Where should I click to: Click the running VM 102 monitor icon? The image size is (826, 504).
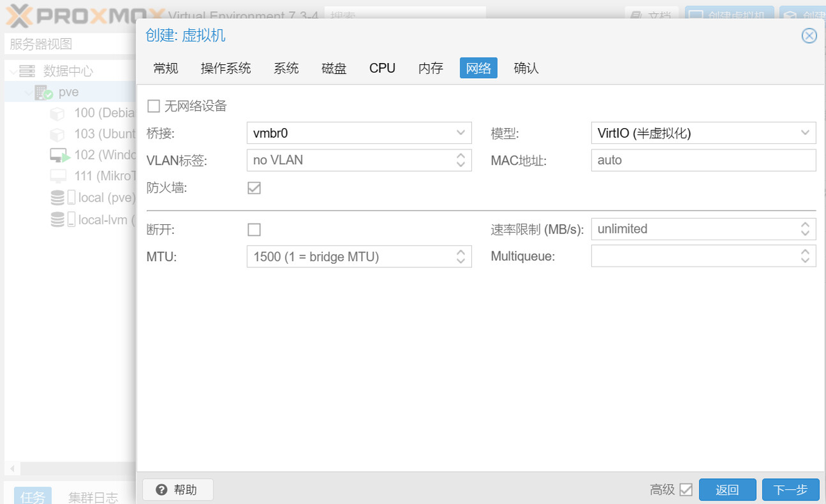[x=59, y=155]
